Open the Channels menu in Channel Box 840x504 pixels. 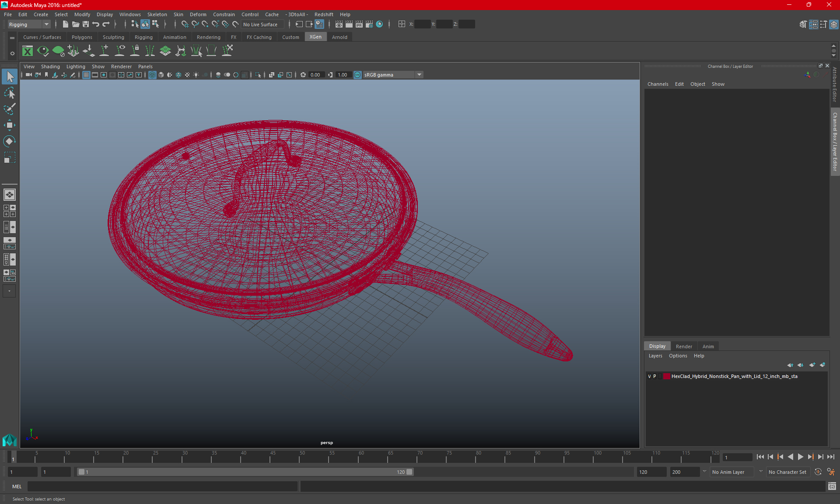658,84
